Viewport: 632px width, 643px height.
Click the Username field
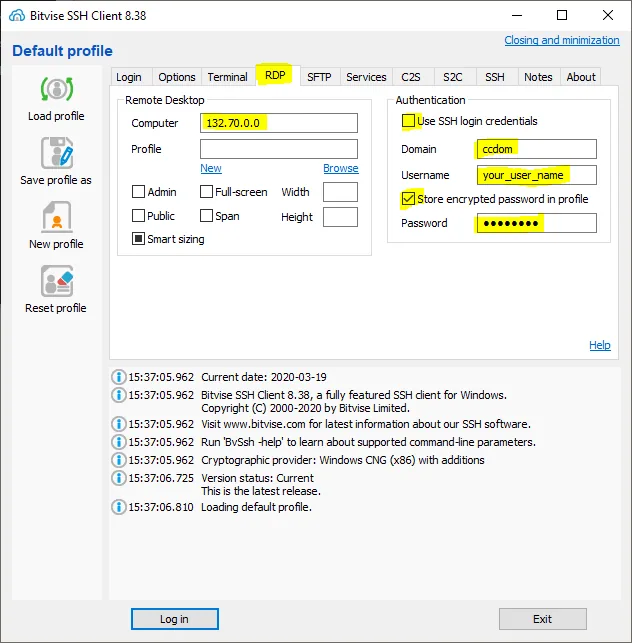pos(536,175)
